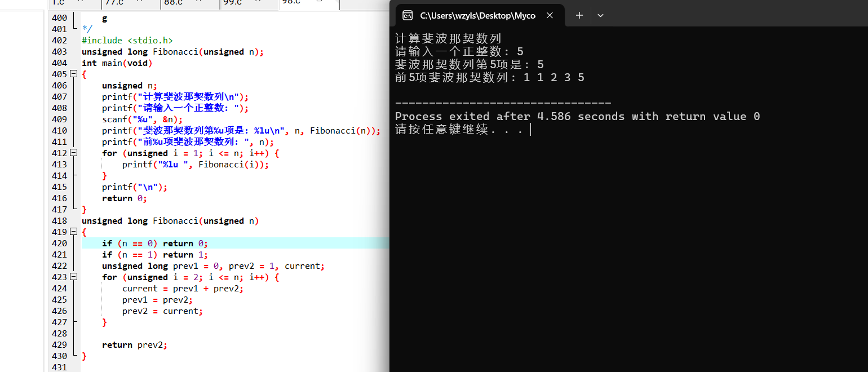Click 'current = prev1 + prev2;' line
This screenshot has width=868, height=372.
pos(183,289)
